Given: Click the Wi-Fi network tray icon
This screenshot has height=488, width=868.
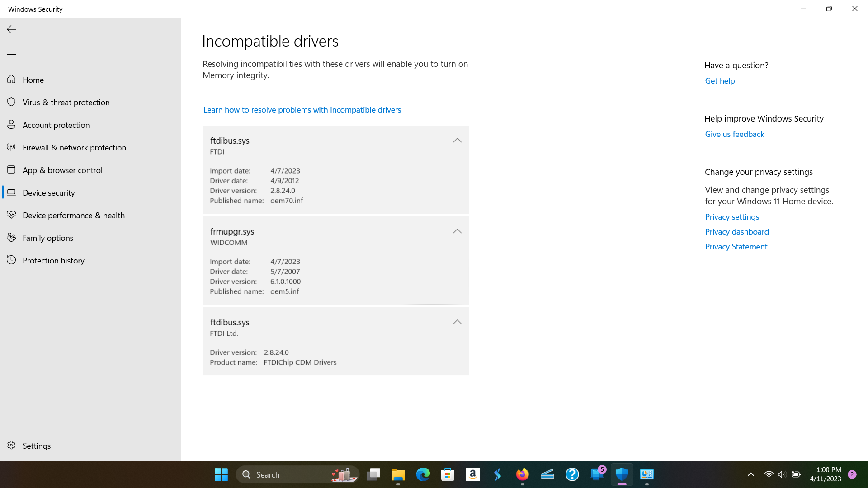Looking at the screenshot, I should (x=769, y=474).
